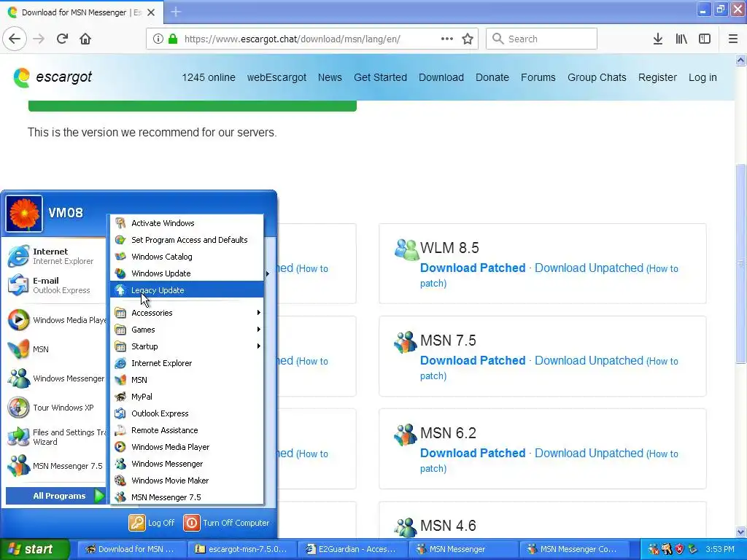Download Unpatched MSN 7.5
Image resolution: width=747 pixels, height=560 pixels.
tap(589, 360)
